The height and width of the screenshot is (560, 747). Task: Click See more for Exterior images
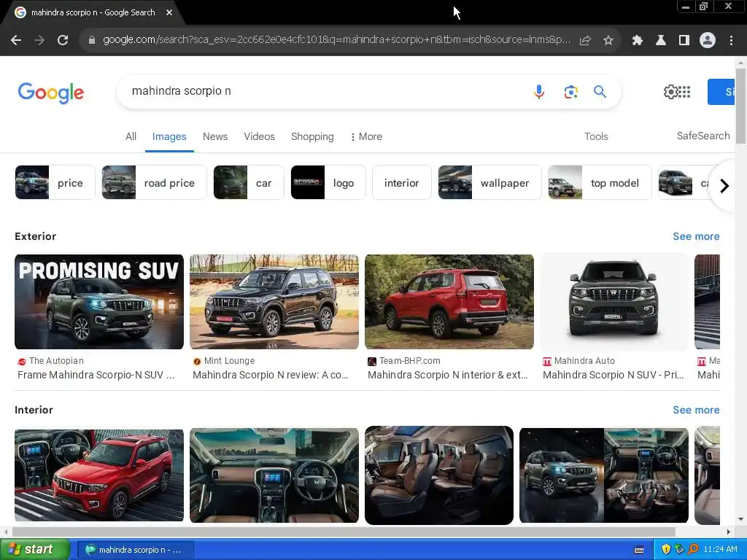(696, 236)
